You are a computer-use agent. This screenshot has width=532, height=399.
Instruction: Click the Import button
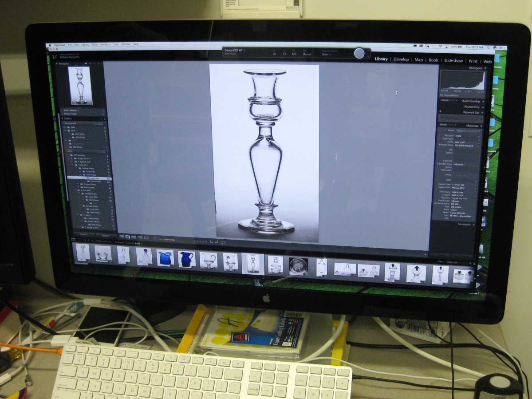pyautogui.click(x=83, y=234)
